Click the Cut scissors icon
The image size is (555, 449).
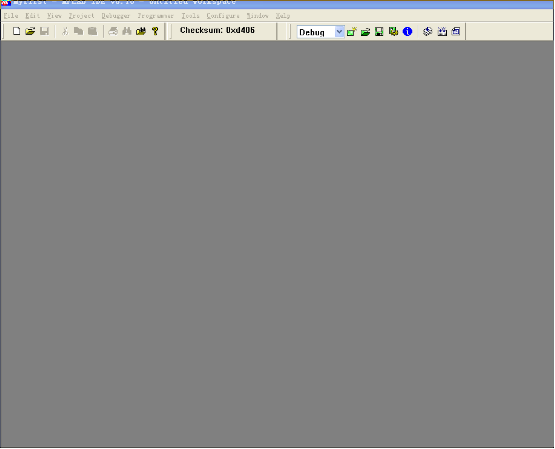tap(65, 31)
